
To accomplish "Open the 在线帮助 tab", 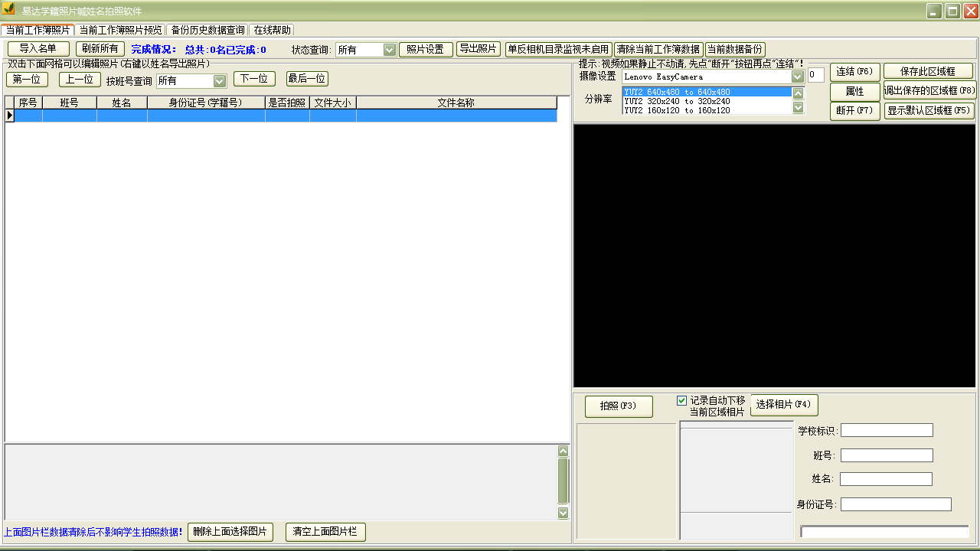I will [272, 30].
